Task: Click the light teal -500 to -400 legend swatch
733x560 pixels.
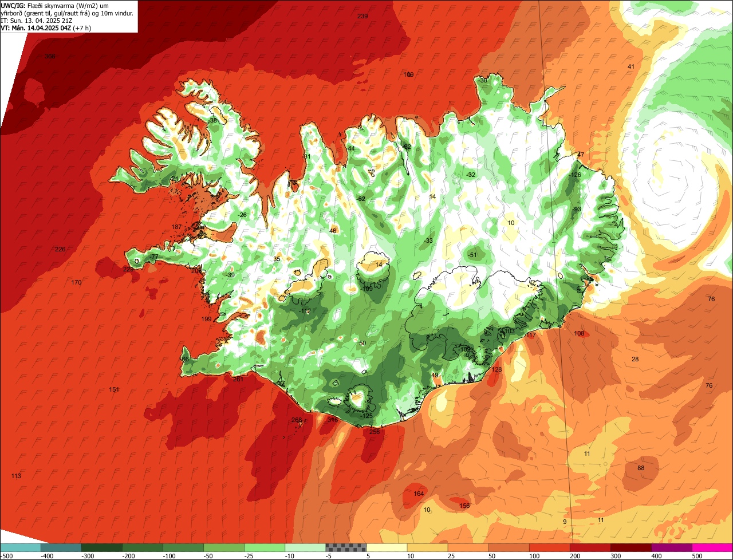Action: (x=21, y=547)
